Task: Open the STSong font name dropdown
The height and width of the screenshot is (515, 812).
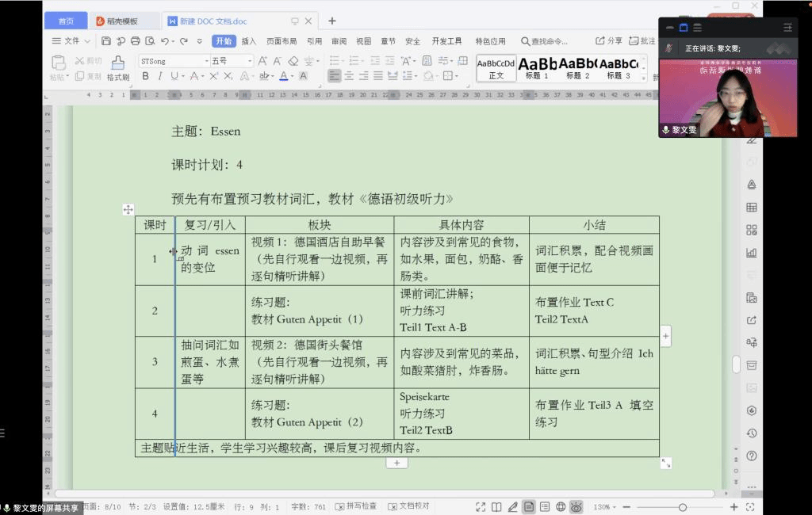Action: click(x=206, y=61)
